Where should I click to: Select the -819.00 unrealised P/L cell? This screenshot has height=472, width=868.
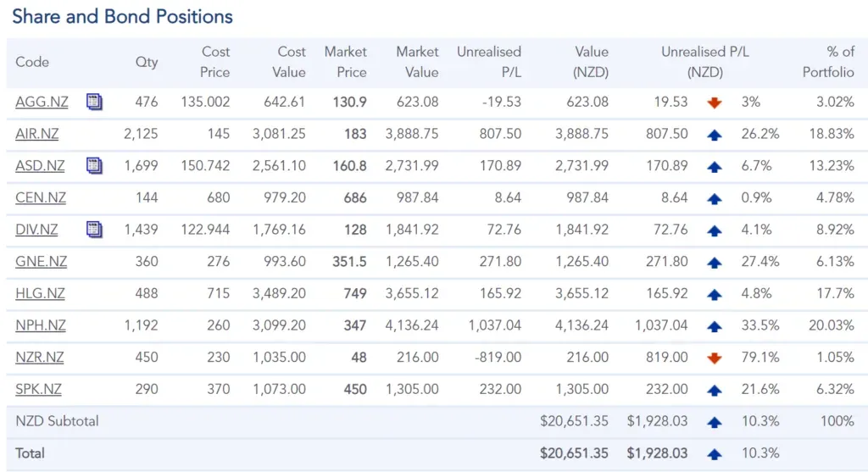[x=498, y=358]
